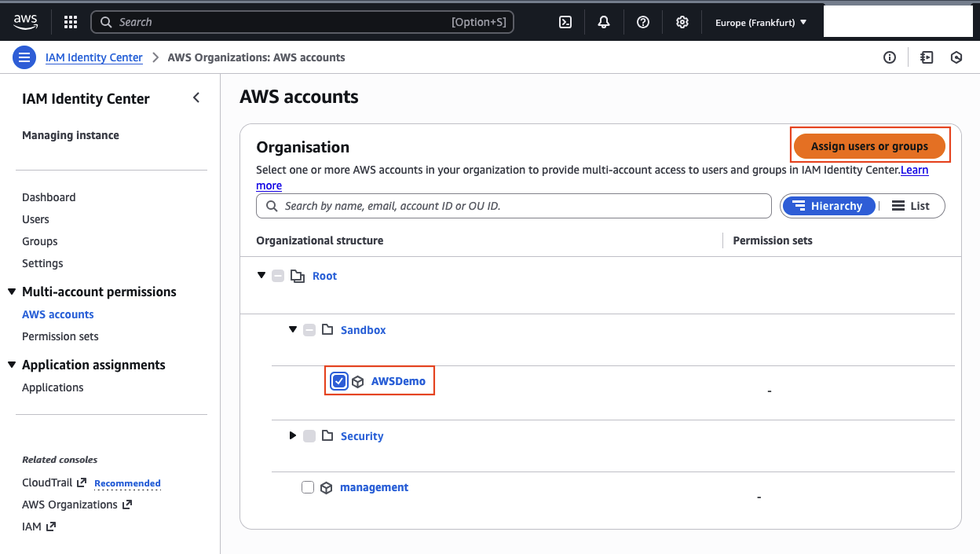Open the page info panel icon
980x554 pixels.
point(890,57)
